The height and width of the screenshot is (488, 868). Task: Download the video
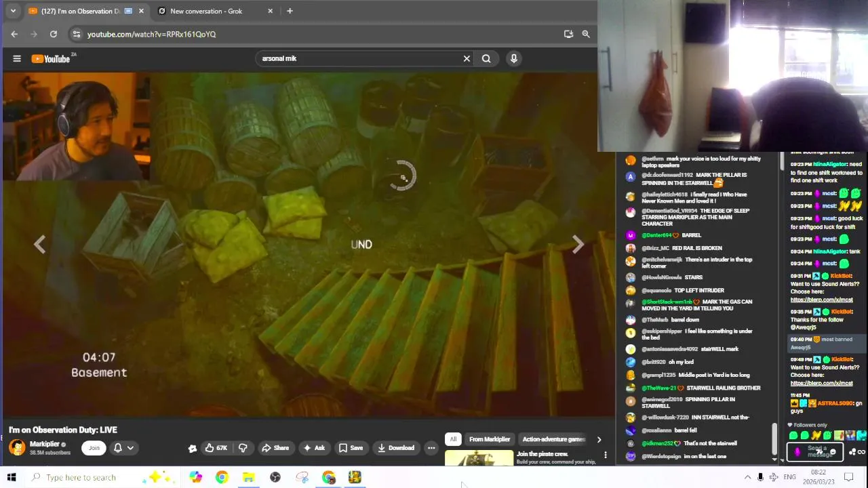coord(396,447)
